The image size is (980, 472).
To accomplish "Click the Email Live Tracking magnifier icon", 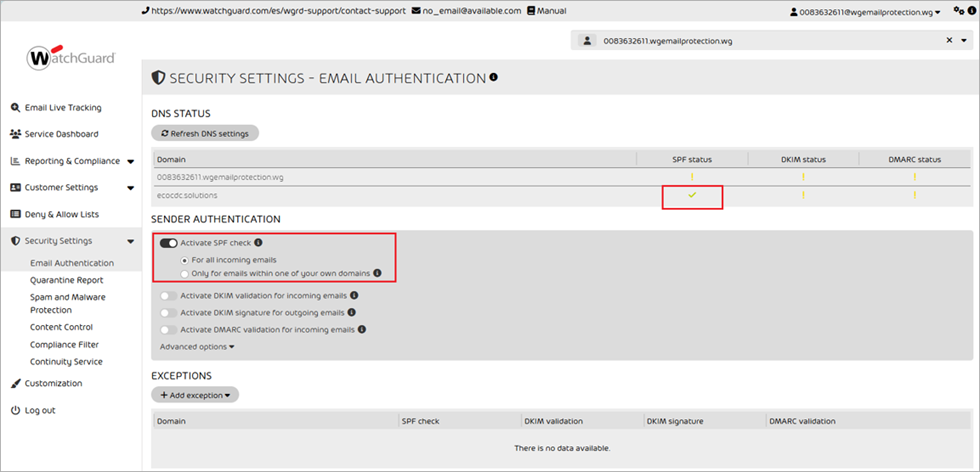I will pyautogui.click(x=16, y=108).
